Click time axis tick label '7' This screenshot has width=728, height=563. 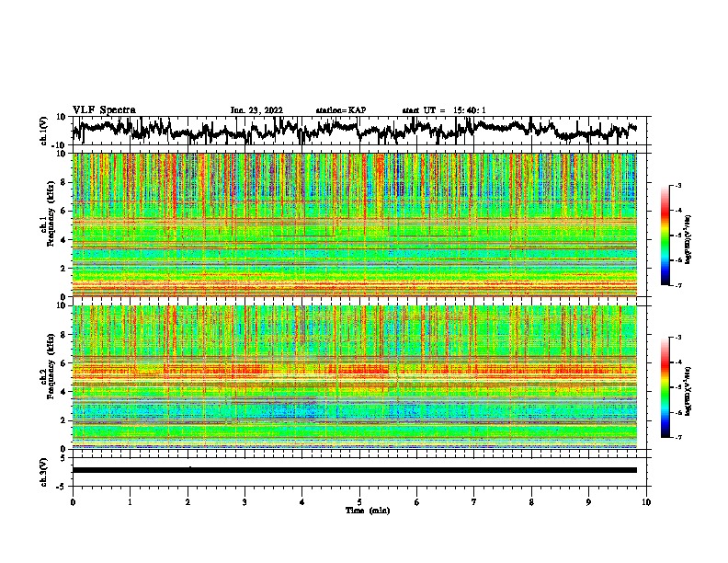point(474,502)
